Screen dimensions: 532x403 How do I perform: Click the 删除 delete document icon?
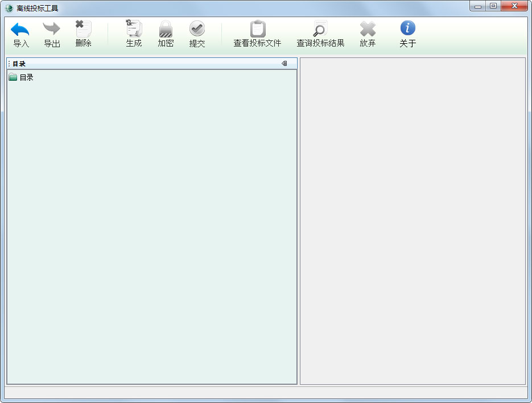[84, 29]
